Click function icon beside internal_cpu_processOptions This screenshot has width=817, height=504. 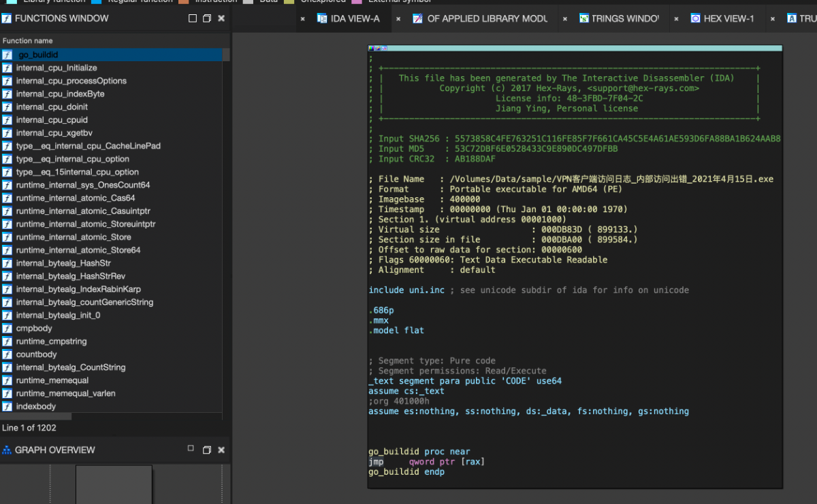pos(7,81)
